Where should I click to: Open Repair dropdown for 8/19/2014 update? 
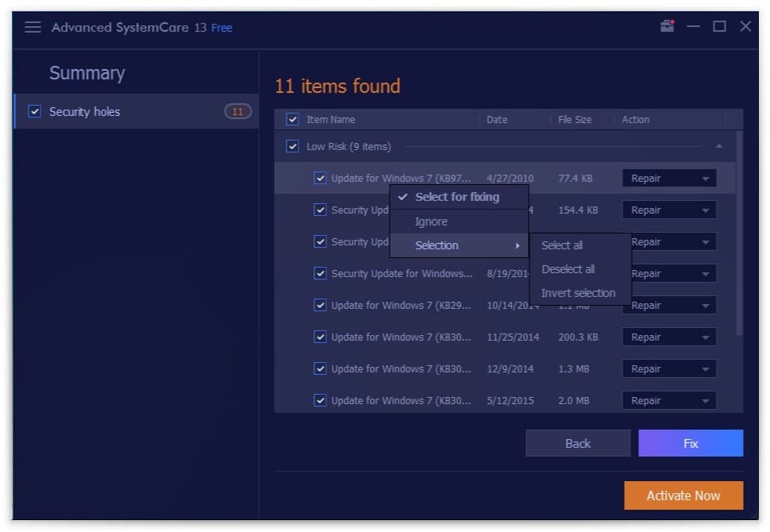click(673, 274)
